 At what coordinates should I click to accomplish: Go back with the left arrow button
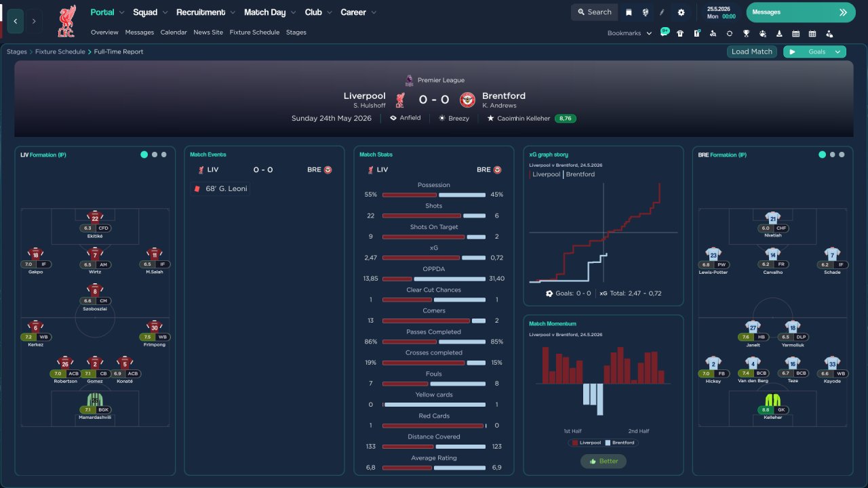[15, 22]
